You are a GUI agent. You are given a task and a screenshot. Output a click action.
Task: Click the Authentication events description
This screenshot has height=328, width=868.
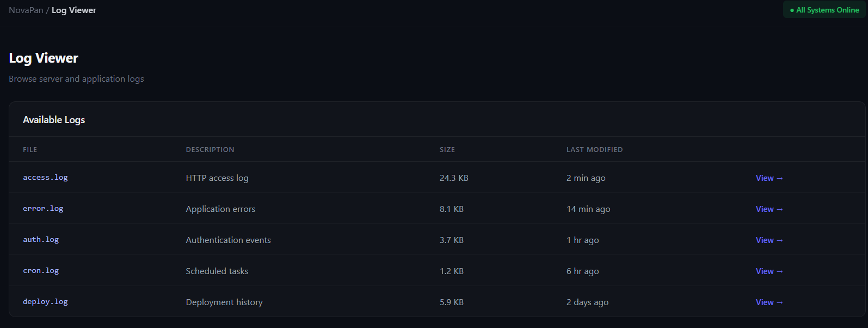tap(228, 240)
